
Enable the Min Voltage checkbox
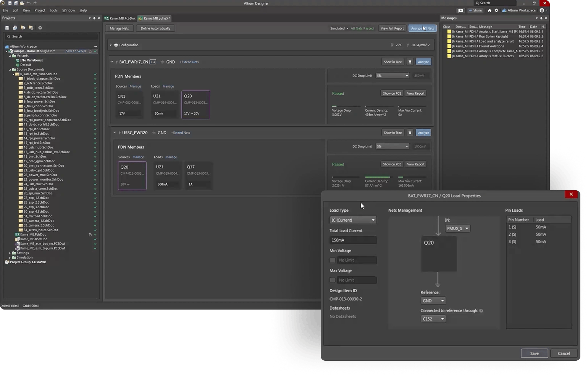coord(333,260)
